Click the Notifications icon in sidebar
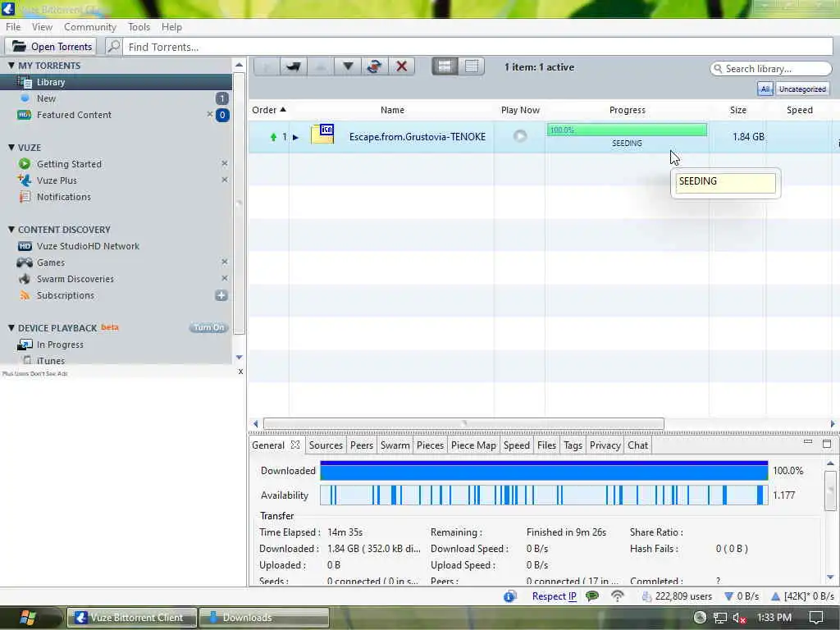The width and height of the screenshot is (840, 630). pyautogui.click(x=25, y=197)
